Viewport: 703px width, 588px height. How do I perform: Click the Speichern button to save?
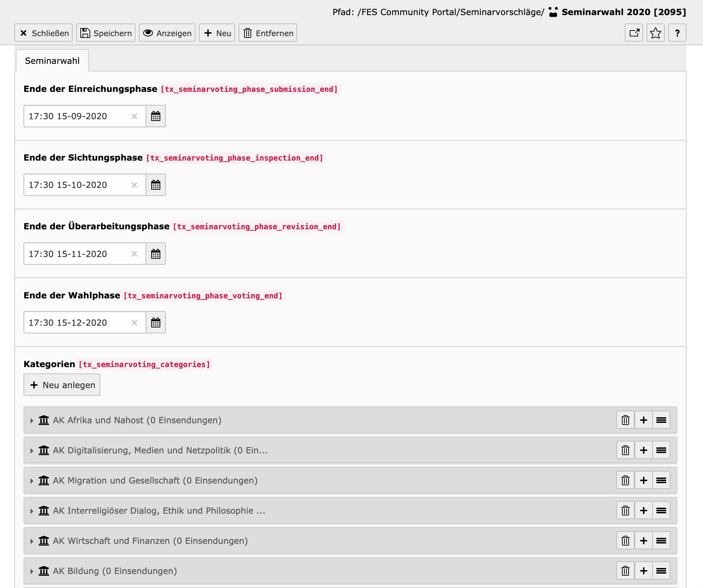coord(105,33)
